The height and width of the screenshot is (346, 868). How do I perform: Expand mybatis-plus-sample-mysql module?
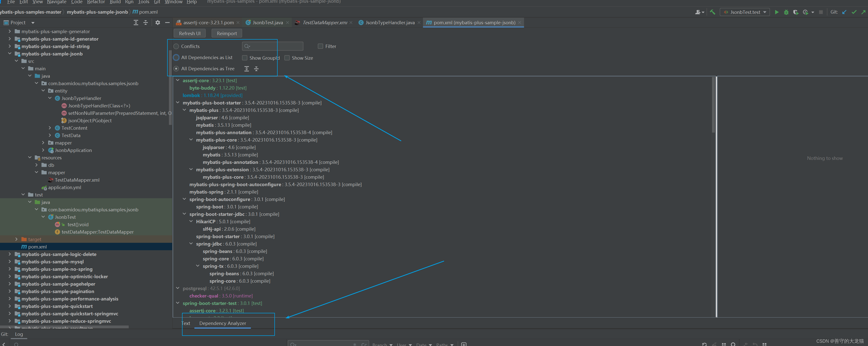pos(9,261)
